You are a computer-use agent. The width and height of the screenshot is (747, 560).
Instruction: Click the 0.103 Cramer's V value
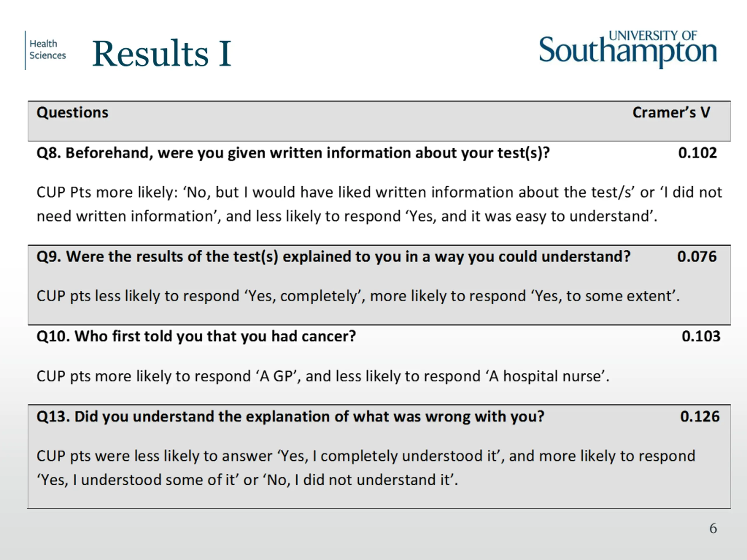pos(701,337)
